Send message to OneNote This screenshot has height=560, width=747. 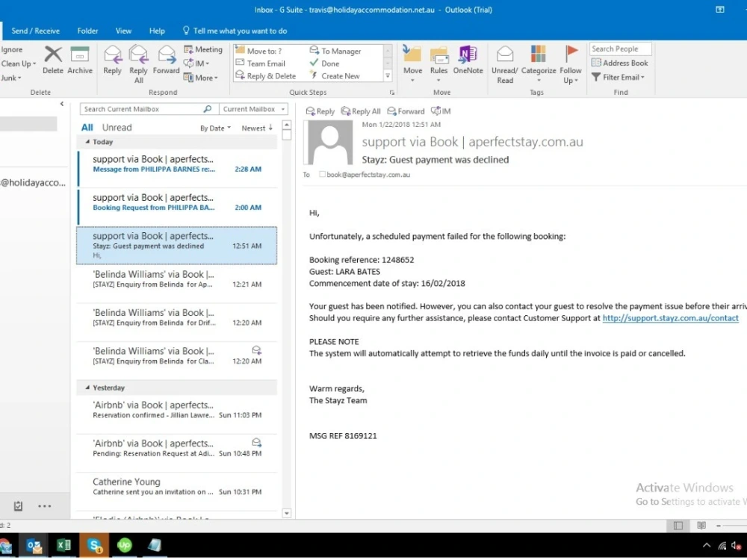[468, 60]
